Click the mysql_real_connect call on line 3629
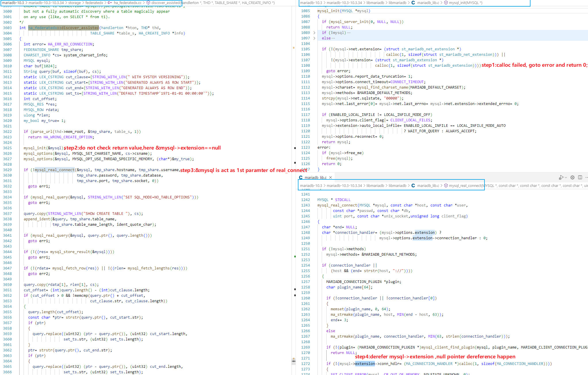The image size is (588, 375). pyautogui.click(x=54, y=170)
